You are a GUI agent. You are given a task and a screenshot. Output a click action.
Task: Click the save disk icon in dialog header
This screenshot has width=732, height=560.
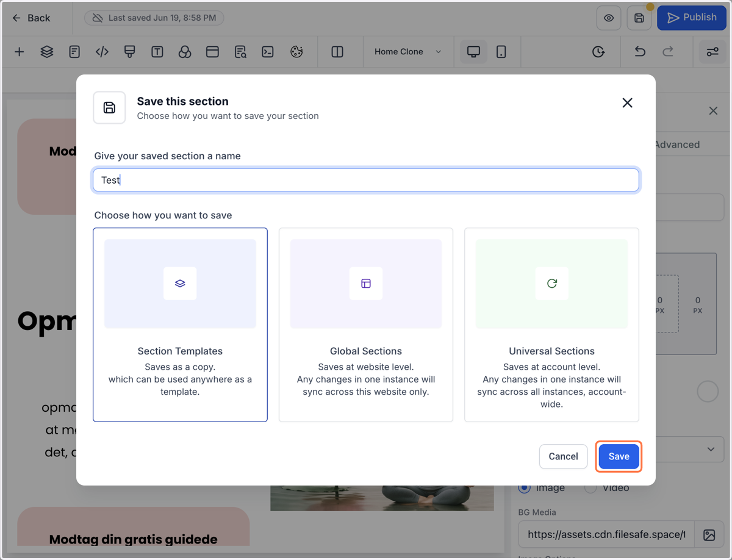[x=109, y=107]
